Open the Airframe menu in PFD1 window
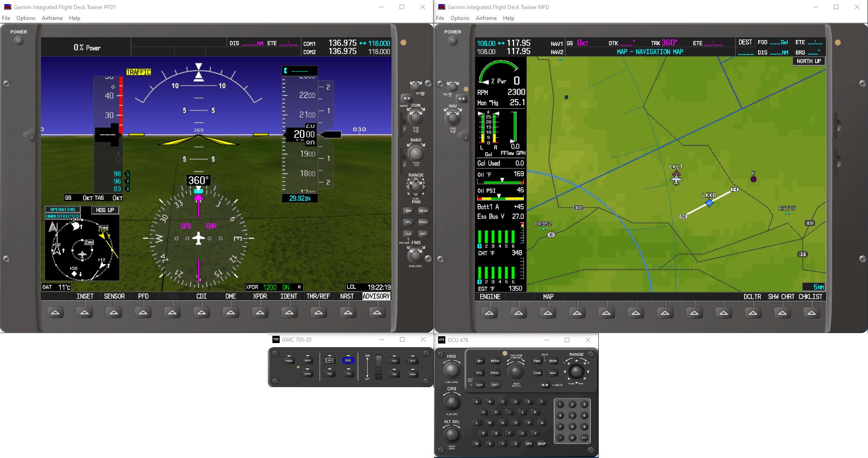 [x=52, y=18]
